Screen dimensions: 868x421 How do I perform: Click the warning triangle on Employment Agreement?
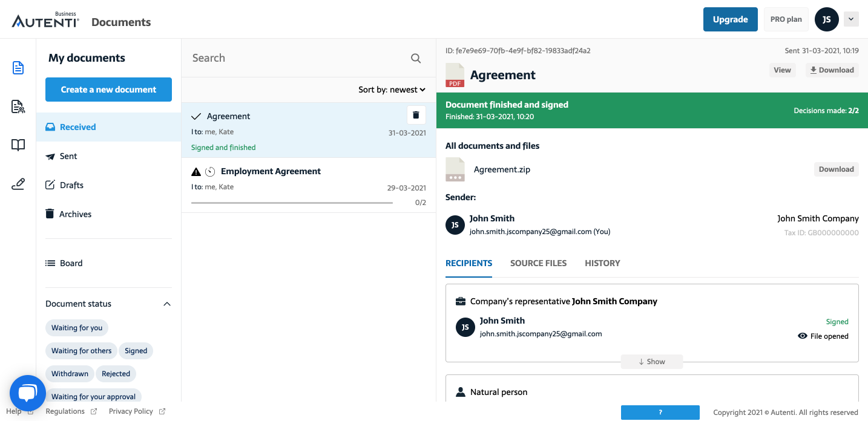(x=196, y=171)
